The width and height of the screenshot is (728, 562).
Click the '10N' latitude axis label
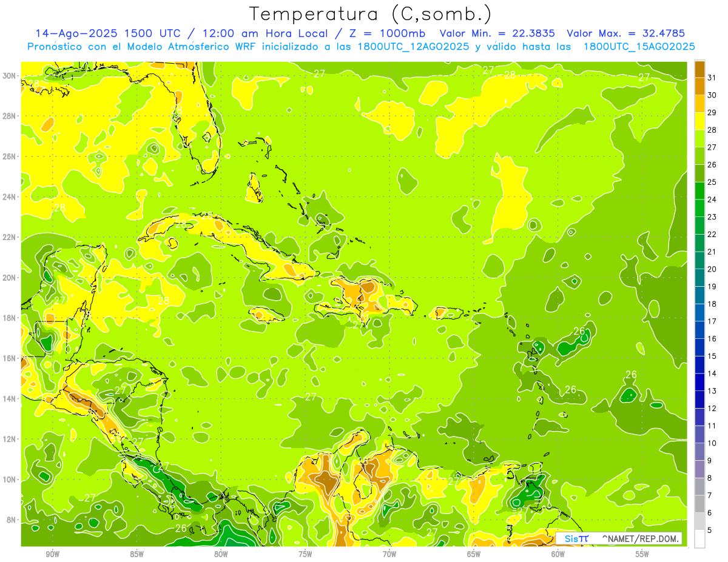(x=9, y=480)
